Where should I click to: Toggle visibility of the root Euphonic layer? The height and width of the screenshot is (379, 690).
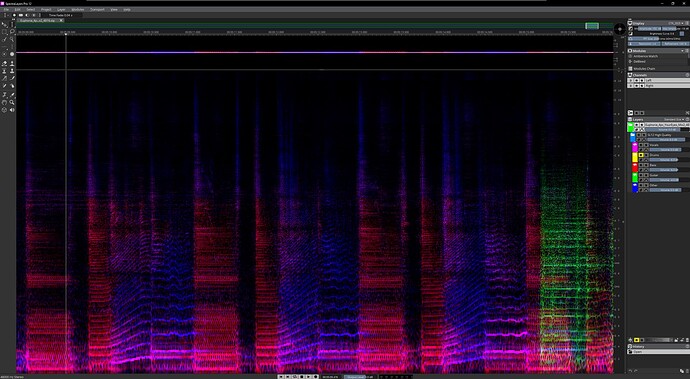(637, 125)
